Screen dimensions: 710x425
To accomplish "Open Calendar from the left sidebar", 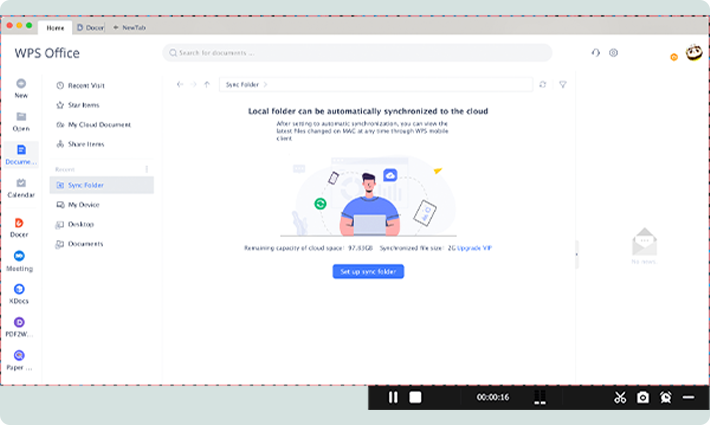I will (x=20, y=183).
